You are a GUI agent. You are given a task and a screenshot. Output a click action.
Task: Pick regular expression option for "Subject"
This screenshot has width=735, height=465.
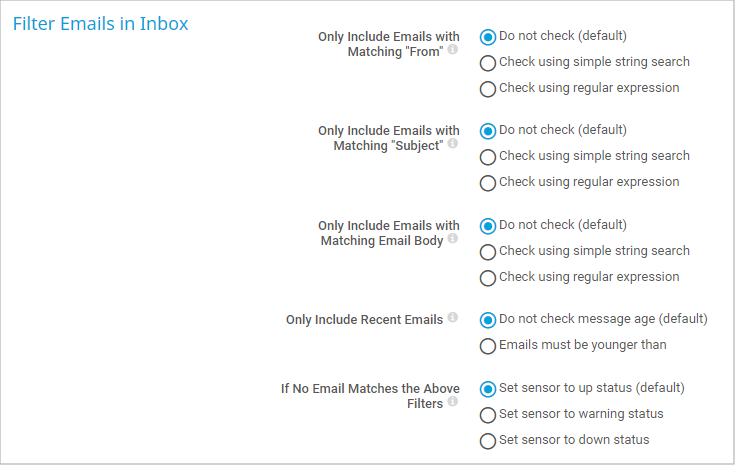(x=488, y=183)
